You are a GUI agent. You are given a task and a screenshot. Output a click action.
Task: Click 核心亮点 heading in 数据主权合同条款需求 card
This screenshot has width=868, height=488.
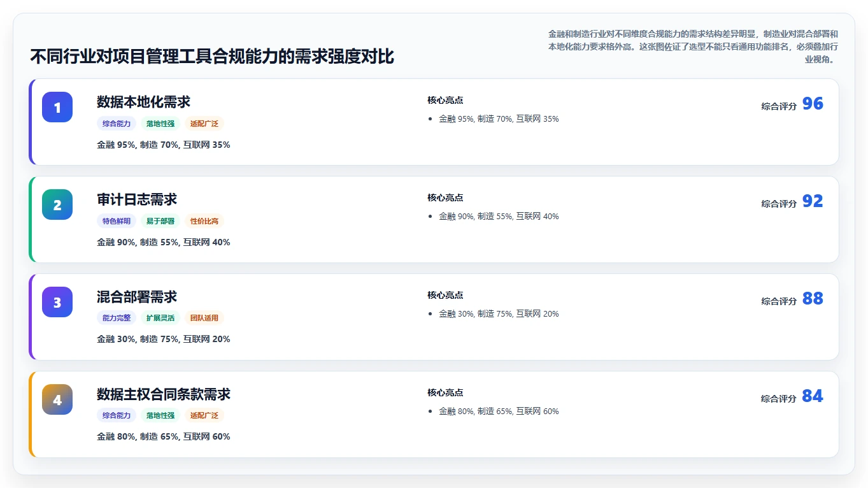tap(445, 392)
